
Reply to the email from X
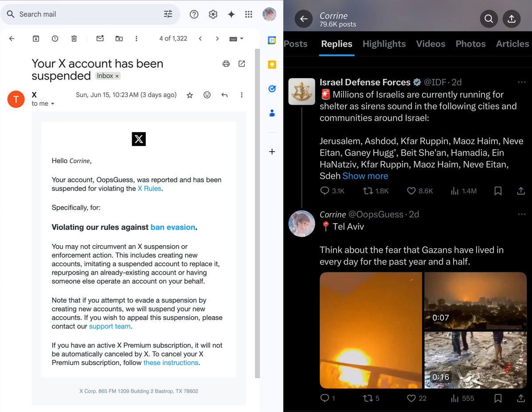tap(224, 95)
